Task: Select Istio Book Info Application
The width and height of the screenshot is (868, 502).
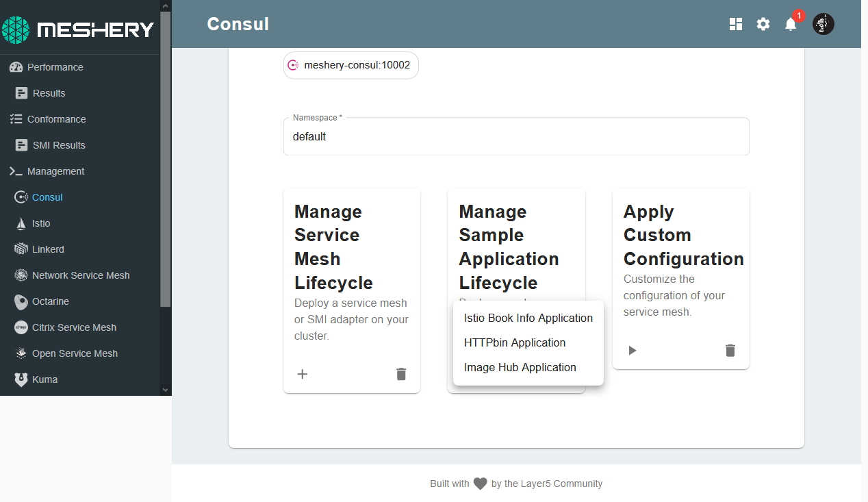Action: (528, 318)
